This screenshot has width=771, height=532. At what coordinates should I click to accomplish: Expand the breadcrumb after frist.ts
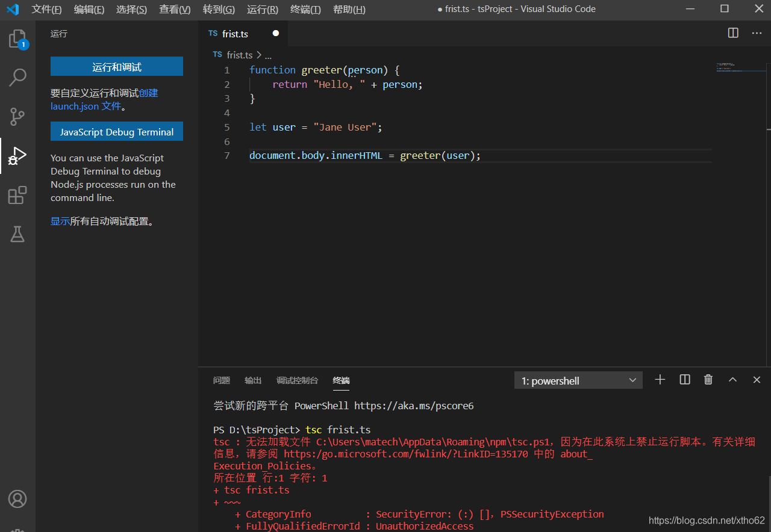point(268,55)
